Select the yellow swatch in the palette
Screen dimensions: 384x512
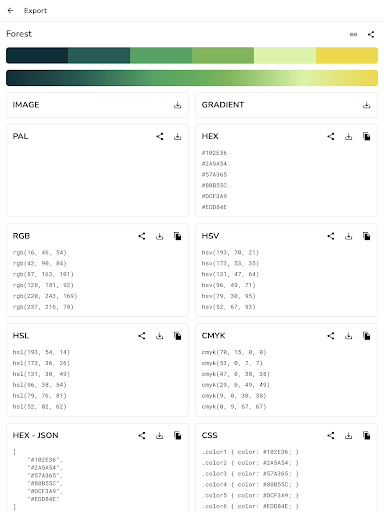(x=347, y=55)
